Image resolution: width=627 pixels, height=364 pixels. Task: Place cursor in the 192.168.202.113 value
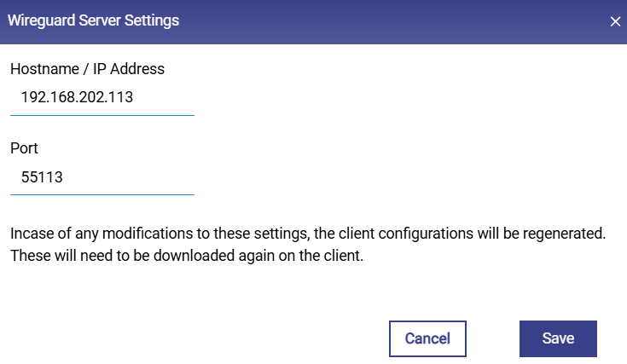[77, 97]
